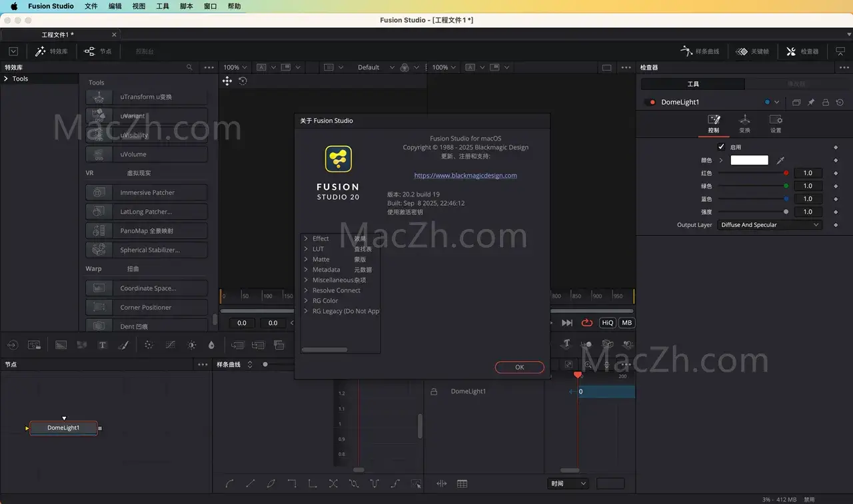Open the 视图 View menu
Screen dimensions: 853x504
(139, 6)
